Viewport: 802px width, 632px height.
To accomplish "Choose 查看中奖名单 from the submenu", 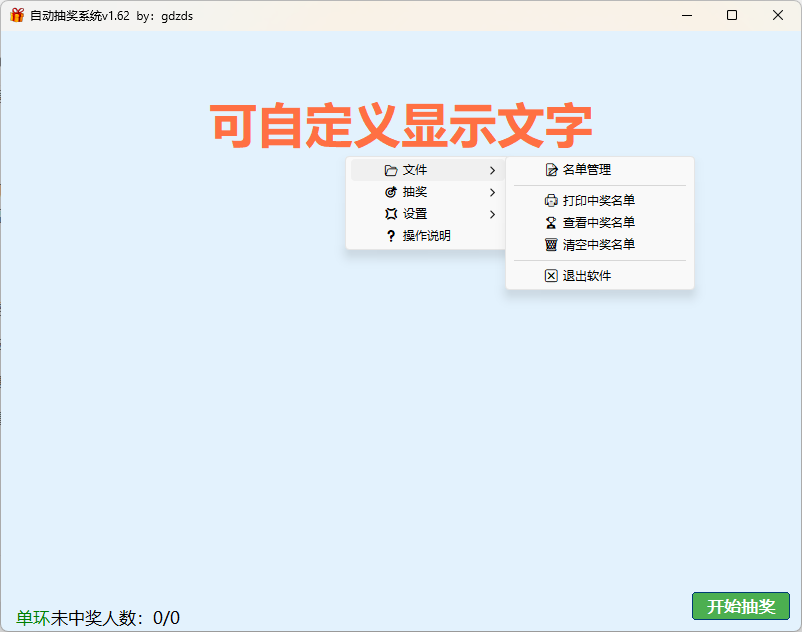I will [x=598, y=222].
